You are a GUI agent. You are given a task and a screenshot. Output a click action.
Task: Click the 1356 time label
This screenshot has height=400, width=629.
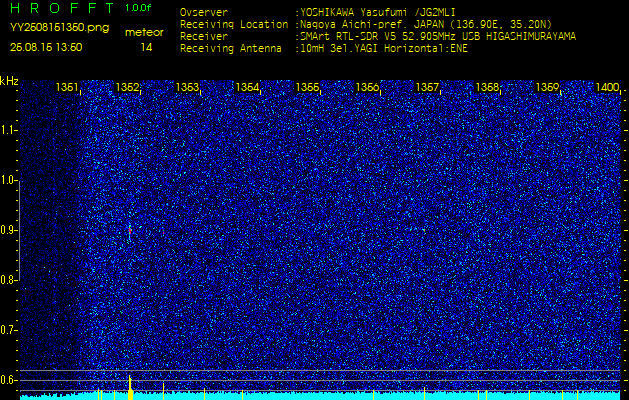(367, 87)
